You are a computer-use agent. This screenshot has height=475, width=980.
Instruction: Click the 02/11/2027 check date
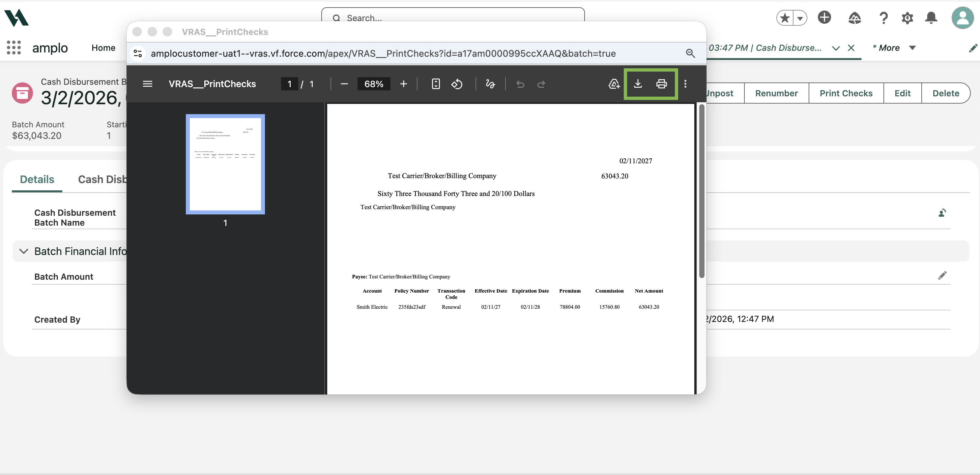coord(635,161)
